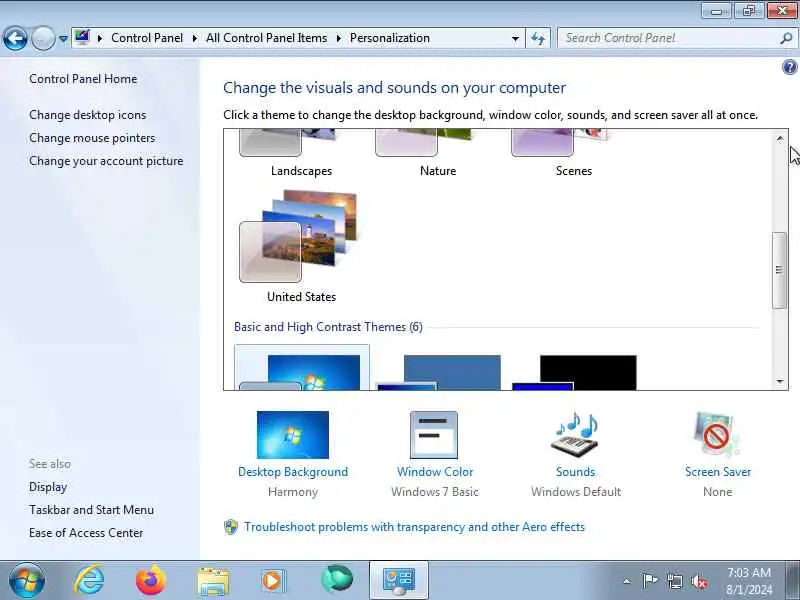Click the clock showing 7:03 AM

tap(749, 572)
